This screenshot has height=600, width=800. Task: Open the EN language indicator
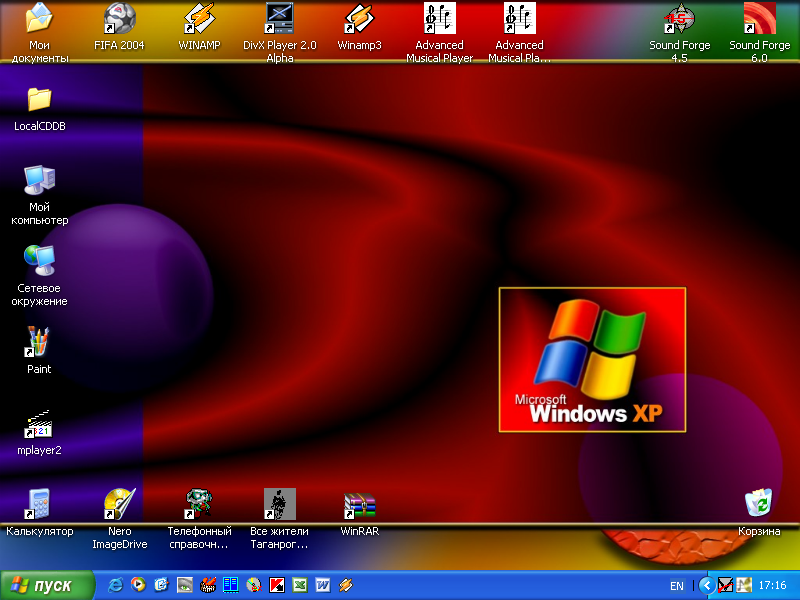(x=677, y=586)
